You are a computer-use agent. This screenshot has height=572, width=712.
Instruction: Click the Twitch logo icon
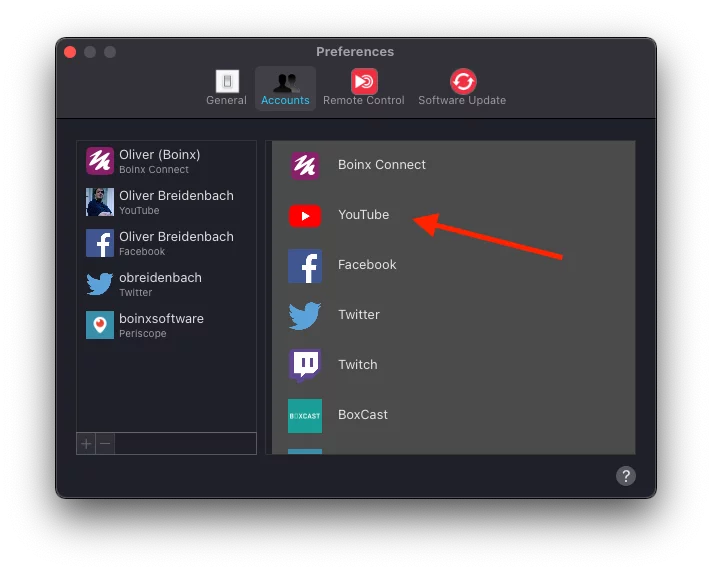click(x=305, y=365)
